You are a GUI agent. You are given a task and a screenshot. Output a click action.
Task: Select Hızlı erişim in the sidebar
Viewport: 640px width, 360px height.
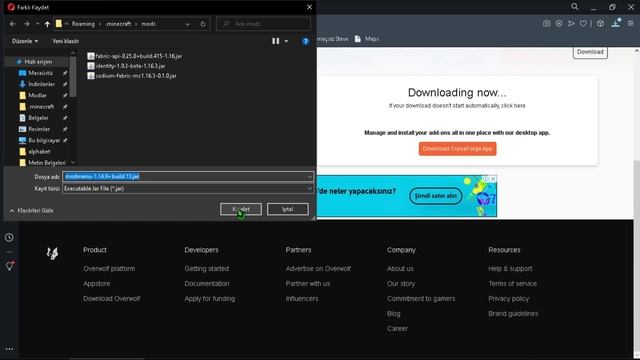tap(38, 62)
